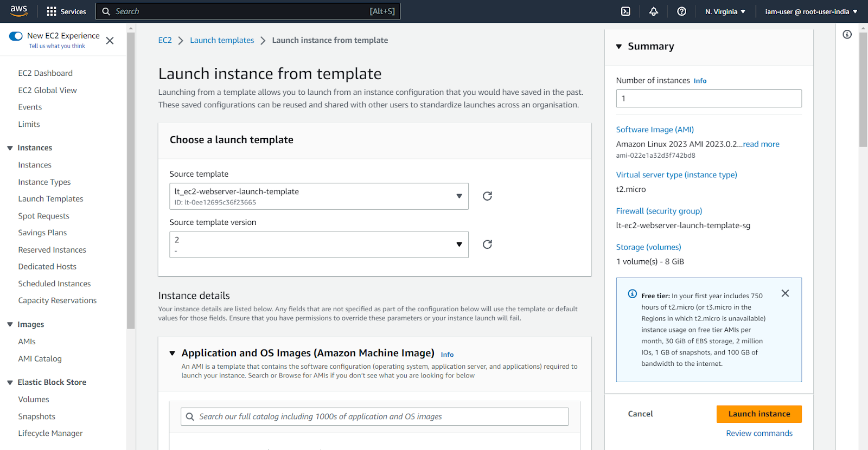
Task: Dismiss the New EC2 Experience banner
Action: (110, 41)
